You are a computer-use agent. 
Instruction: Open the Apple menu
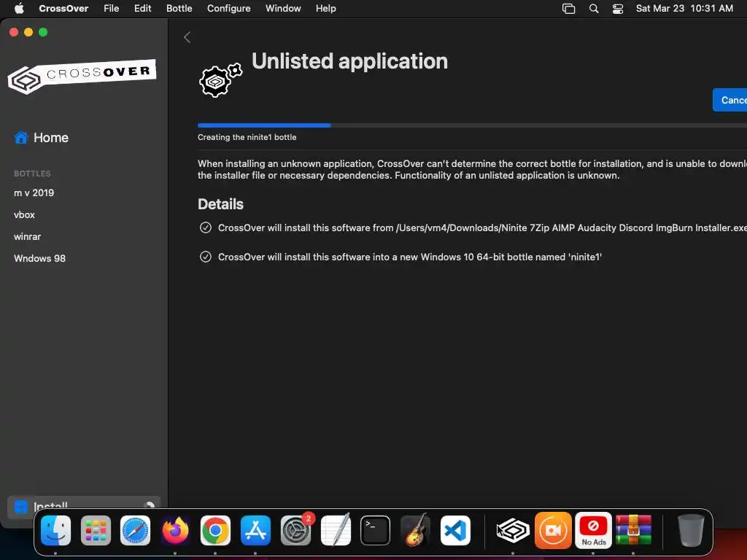pyautogui.click(x=19, y=9)
